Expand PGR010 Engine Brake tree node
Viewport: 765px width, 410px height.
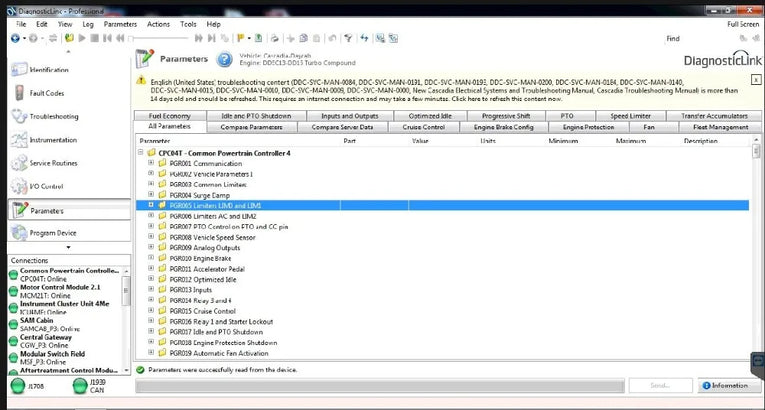(151, 257)
